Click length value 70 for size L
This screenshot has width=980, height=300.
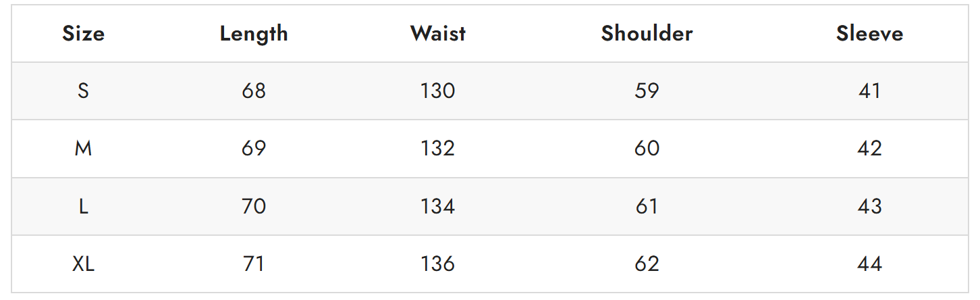coord(254,206)
